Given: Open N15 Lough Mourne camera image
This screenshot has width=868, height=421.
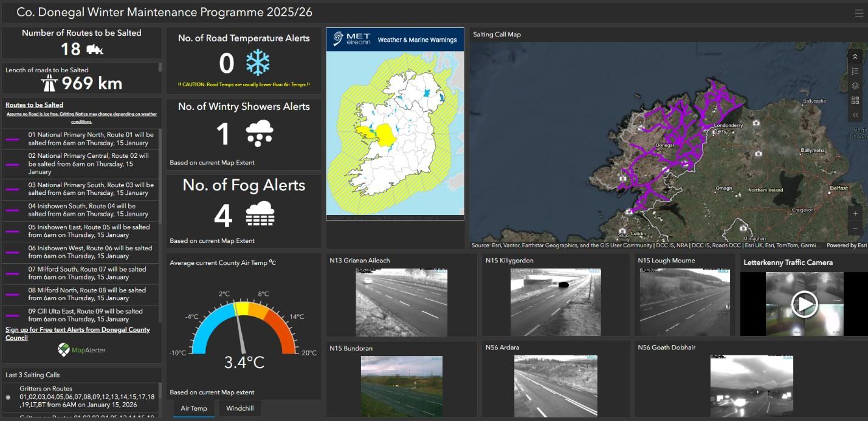Looking at the screenshot, I should (x=684, y=303).
